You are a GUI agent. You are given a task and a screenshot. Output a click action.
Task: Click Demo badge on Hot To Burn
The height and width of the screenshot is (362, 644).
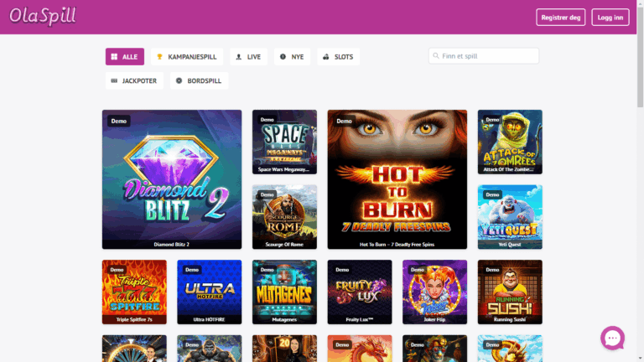344,121
